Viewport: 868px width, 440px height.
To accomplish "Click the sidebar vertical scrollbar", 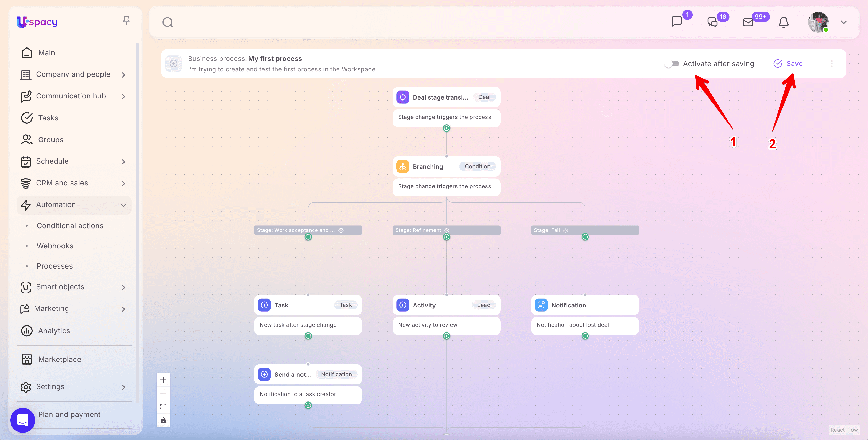I will pyautogui.click(x=137, y=223).
